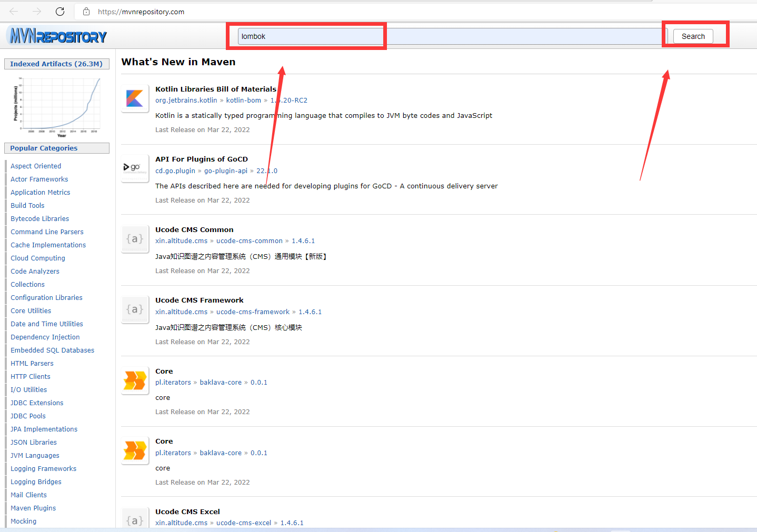
Task: Open ucode-cms-common artifact link
Action: click(250, 240)
